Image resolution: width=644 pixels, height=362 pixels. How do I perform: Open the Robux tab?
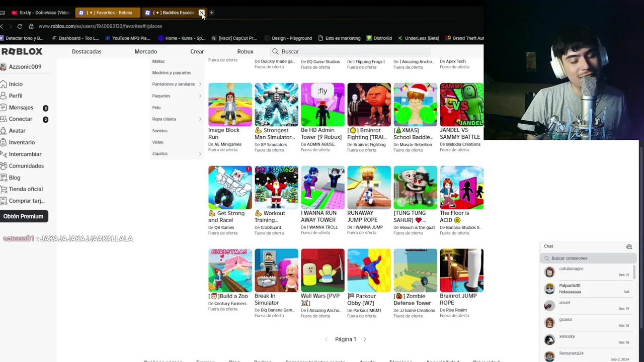[x=246, y=51]
